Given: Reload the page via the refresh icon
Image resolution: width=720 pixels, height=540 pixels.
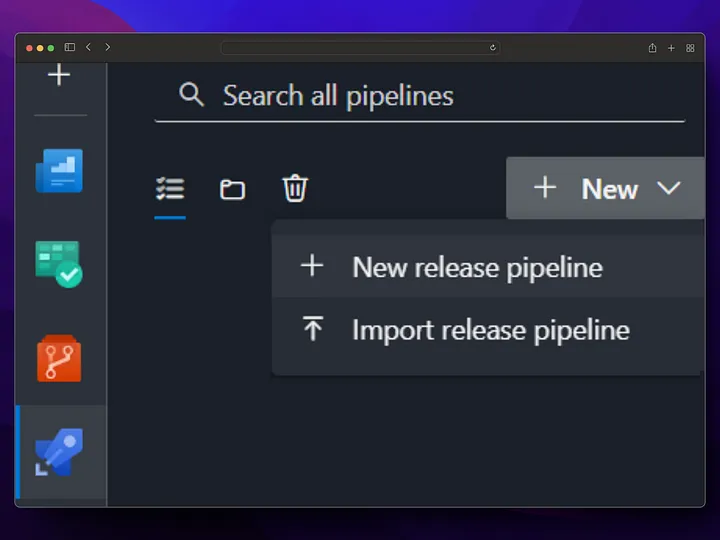Looking at the screenshot, I should coord(493,48).
